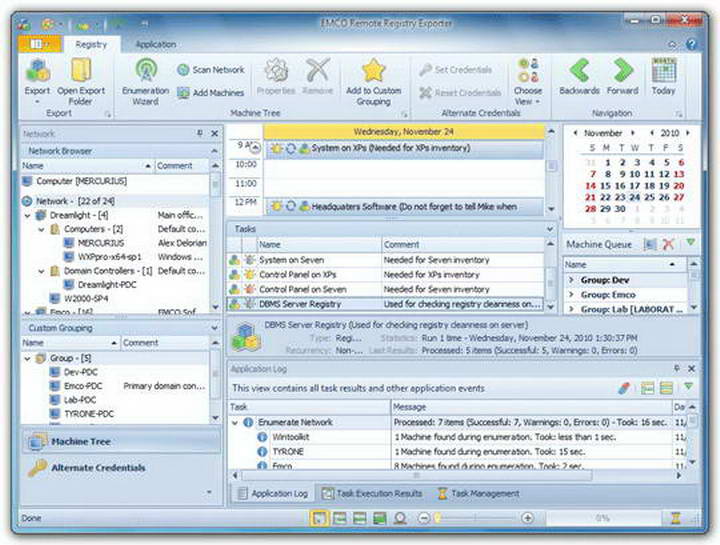Switch to the Application ribbon tab
Viewport: 720px width, 545px height.
click(x=156, y=45)
